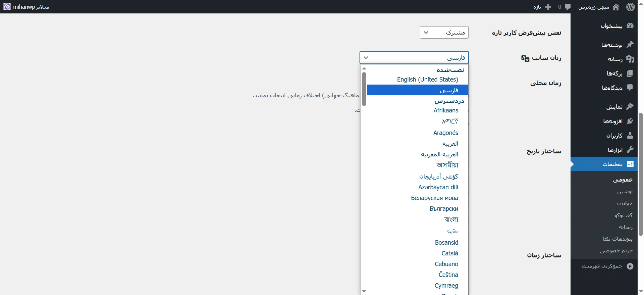Open the Permalinks (پیوندهای یکتا) submenu
Image resolution: width=644 pixels, height=295 pixels.
click(618, 239)
